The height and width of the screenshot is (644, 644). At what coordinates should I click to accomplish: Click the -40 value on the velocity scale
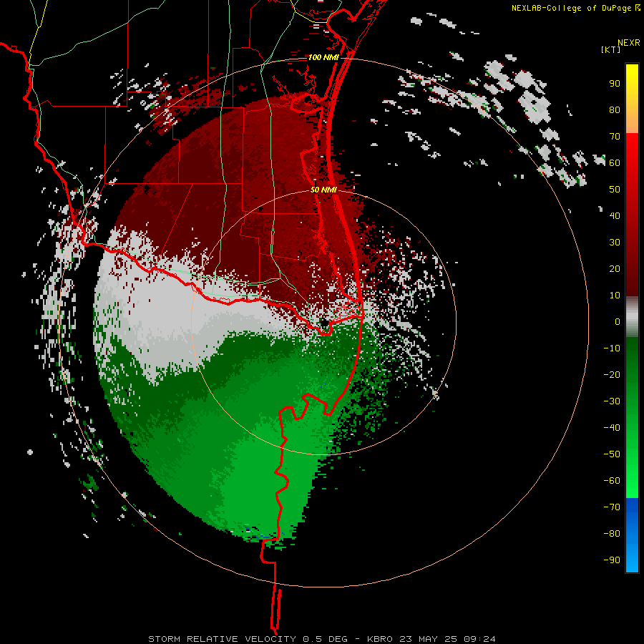[x=612, y=428]
